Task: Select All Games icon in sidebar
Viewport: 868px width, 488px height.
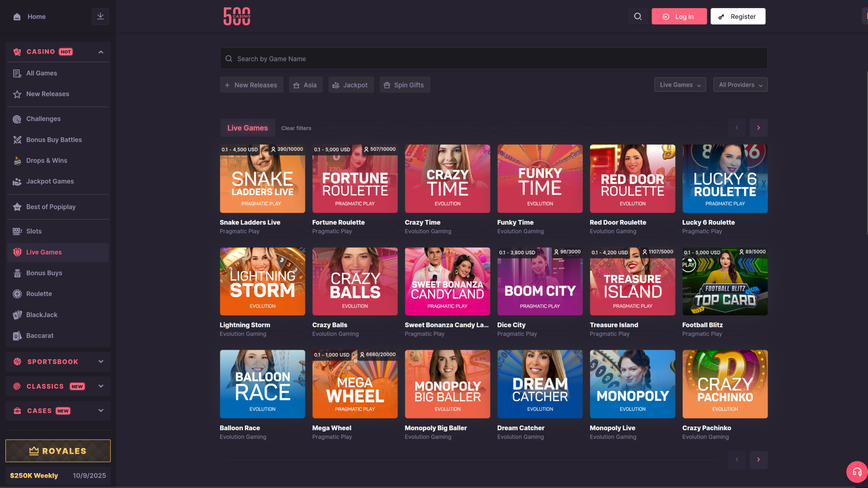Action: [x=17, y=73]
